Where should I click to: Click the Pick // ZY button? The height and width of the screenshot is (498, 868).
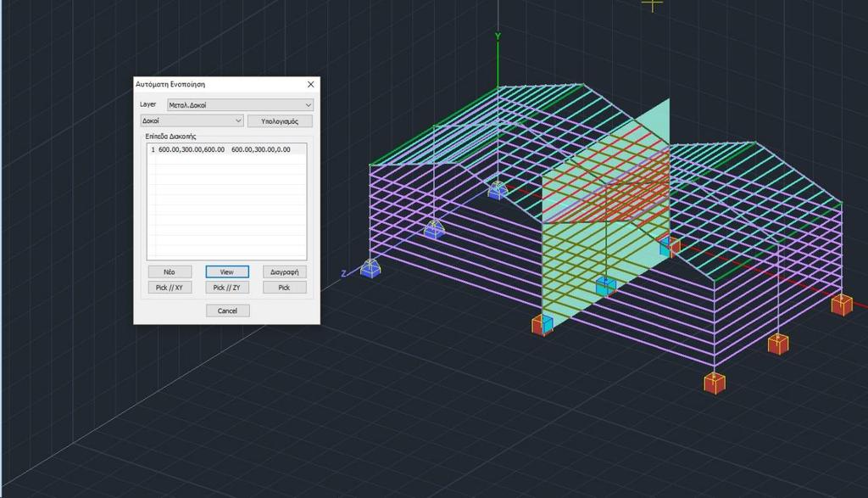click(227, 288)
